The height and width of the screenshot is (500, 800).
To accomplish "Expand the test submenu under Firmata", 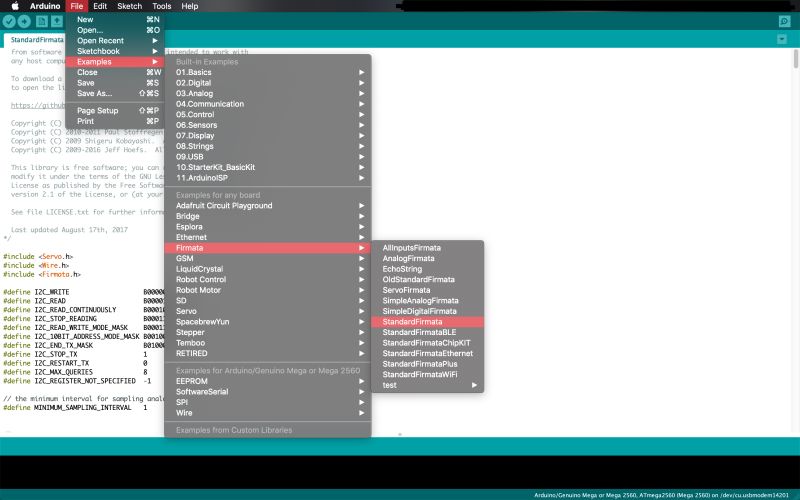I will click(428, 385).
